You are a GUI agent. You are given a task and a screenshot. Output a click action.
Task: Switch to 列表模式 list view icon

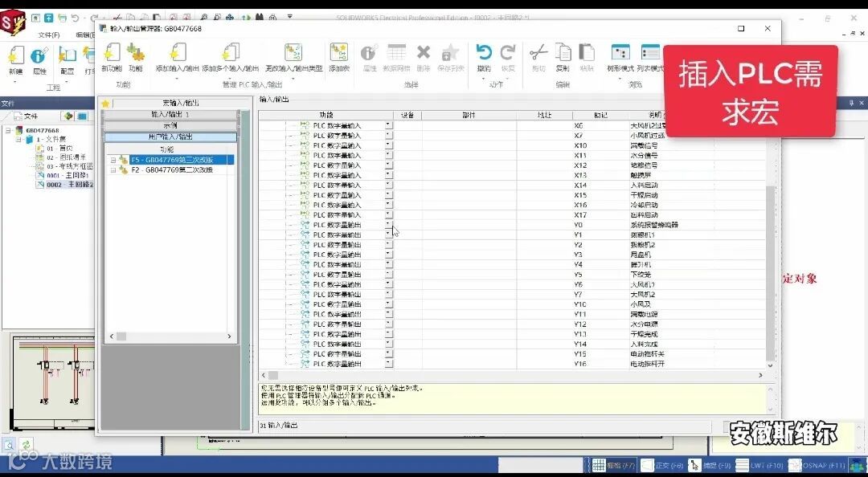click(650, 53)
